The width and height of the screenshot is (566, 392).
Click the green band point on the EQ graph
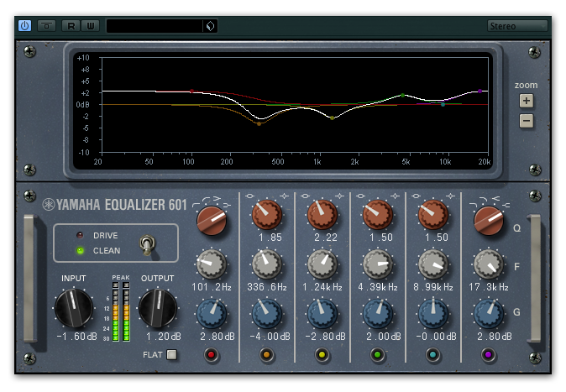(x=403, y=96)
